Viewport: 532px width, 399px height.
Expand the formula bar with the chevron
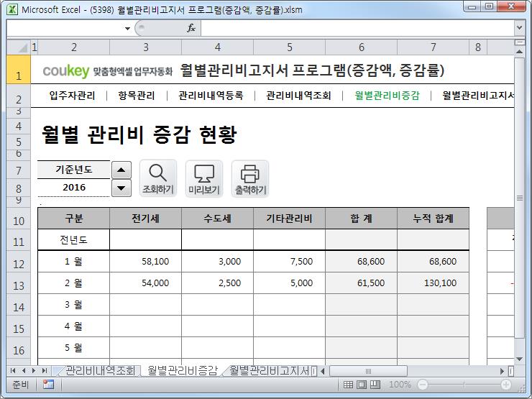[x=519, y=28]
